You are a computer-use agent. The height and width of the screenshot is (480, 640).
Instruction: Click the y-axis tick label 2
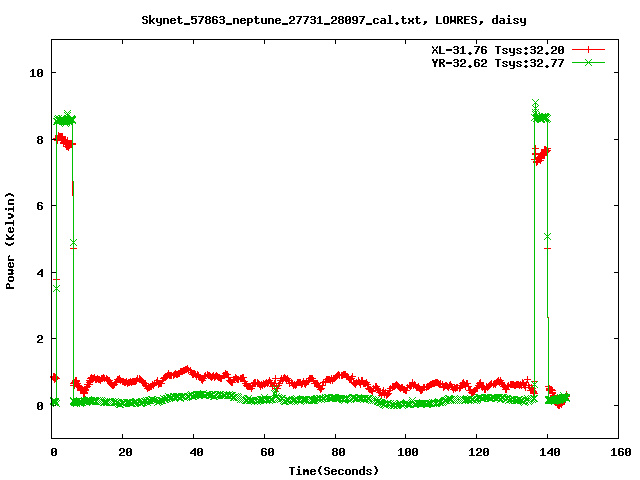coord(40,339)
